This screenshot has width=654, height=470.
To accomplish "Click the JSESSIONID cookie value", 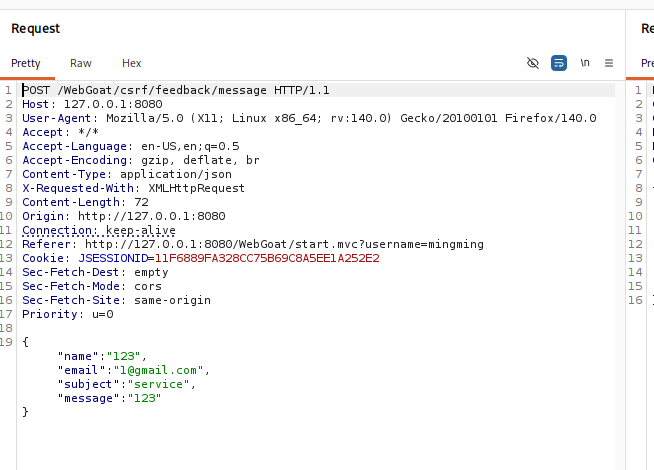I will pyautogui.click(x=267, y=258).
